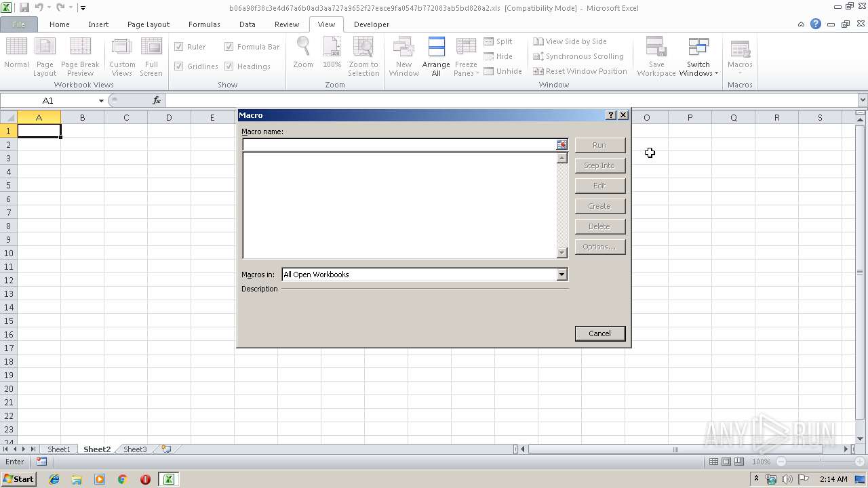Open Chrome from taskbar
Screen dimensions: 868x488
pyautogui.click(x=123, y=479)
